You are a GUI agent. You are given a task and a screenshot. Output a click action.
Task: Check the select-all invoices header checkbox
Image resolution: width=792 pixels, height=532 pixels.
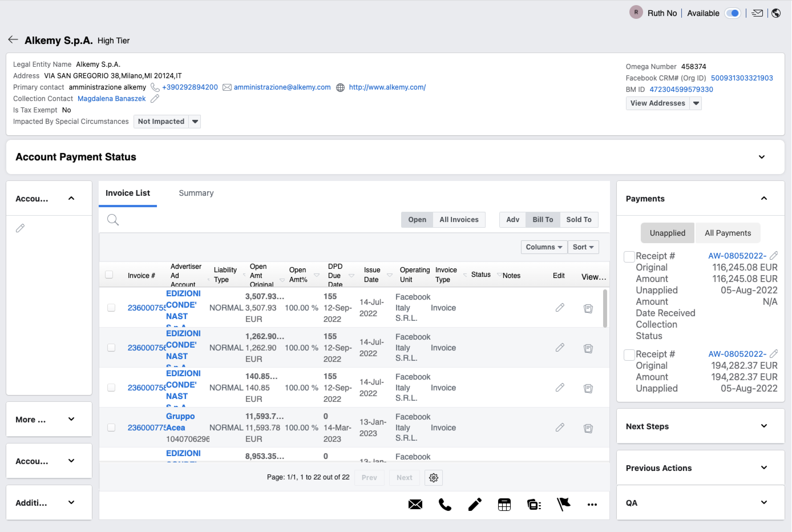point(109,274)
